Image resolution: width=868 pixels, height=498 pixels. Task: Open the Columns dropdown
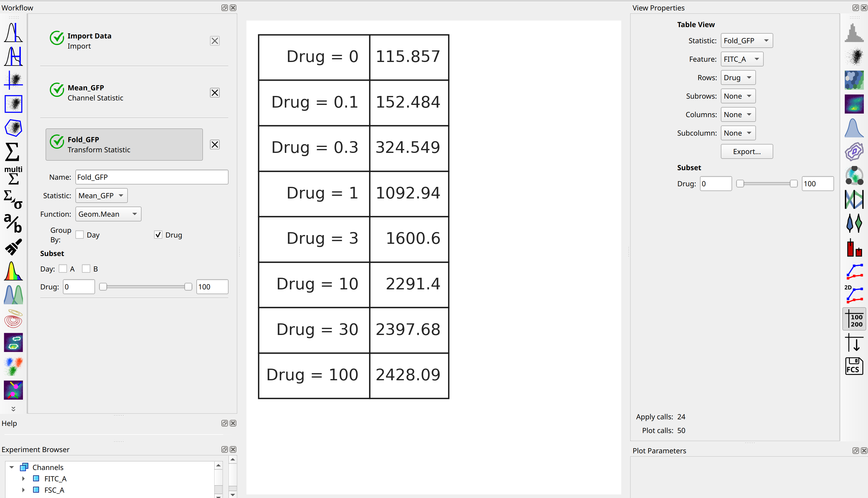coord(738,114)
